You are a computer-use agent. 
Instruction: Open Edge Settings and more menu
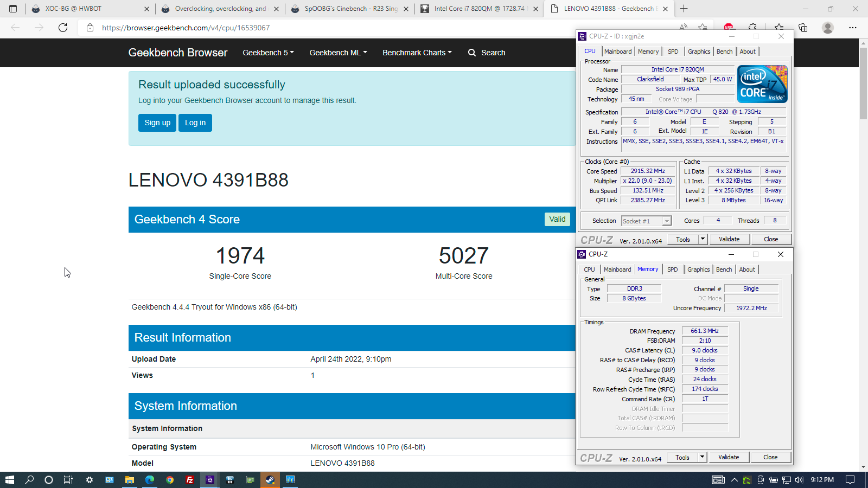pyautogui.click(x=853, y=28)
